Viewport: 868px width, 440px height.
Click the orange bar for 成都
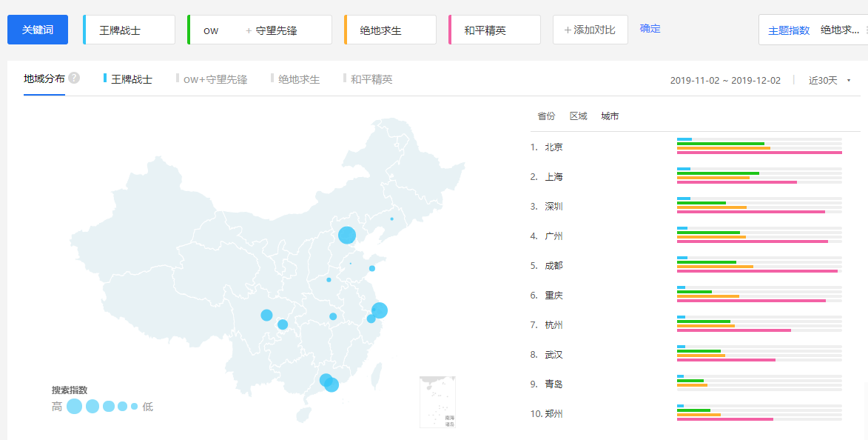[715, 267]
